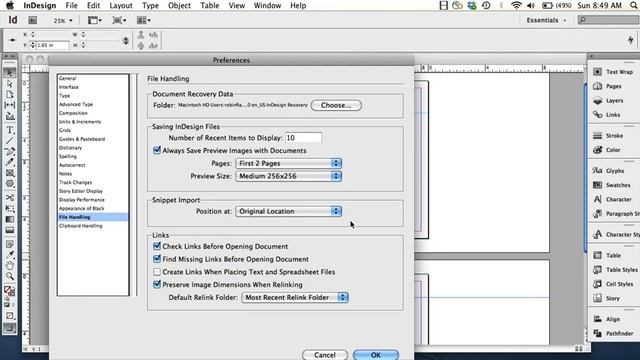Viewport: 640px width, 360px height.
Task: Open Default Relink Folder dropdown
Action: tap(295, 297)
